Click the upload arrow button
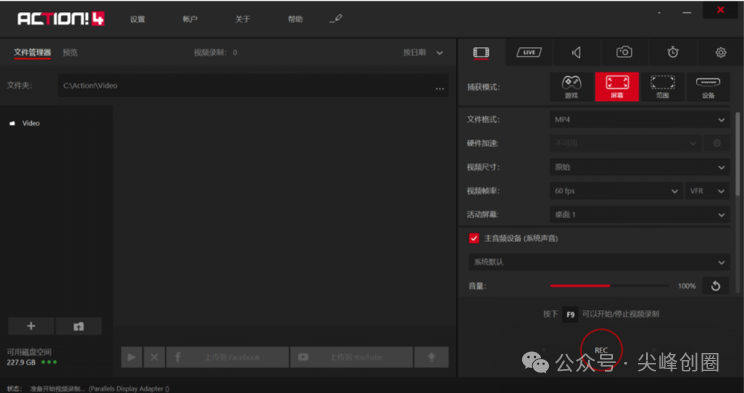This screenshot has width=744, height=393. pos(431,357)
